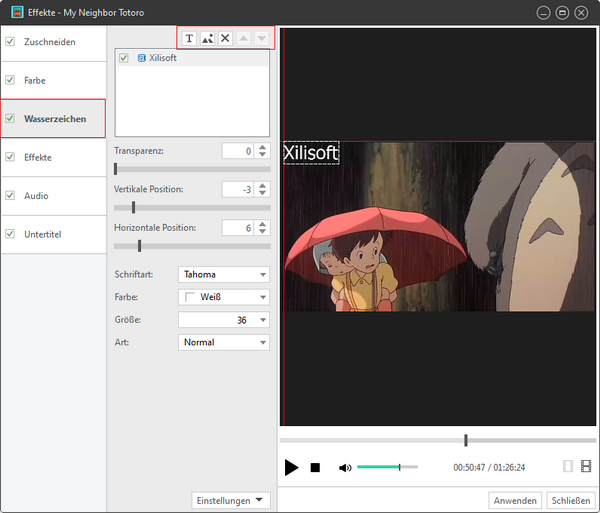Click the Schließen button

coord(571,500)
